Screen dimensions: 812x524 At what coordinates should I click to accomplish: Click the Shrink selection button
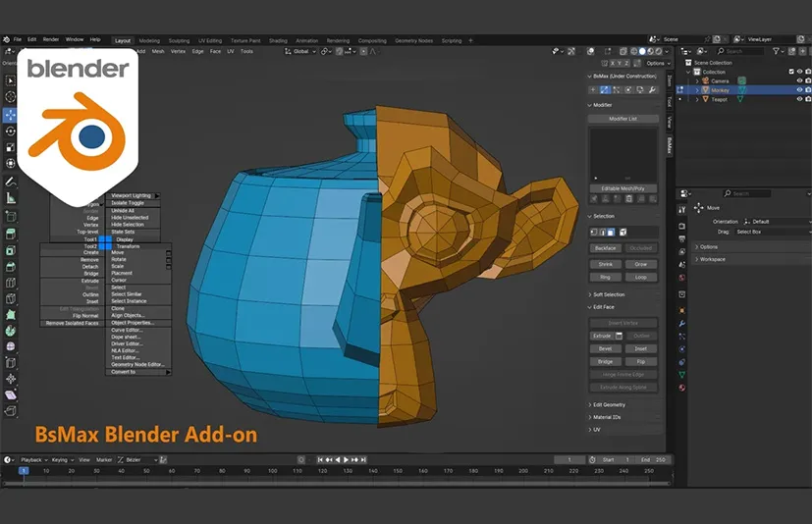coord(606,264)
